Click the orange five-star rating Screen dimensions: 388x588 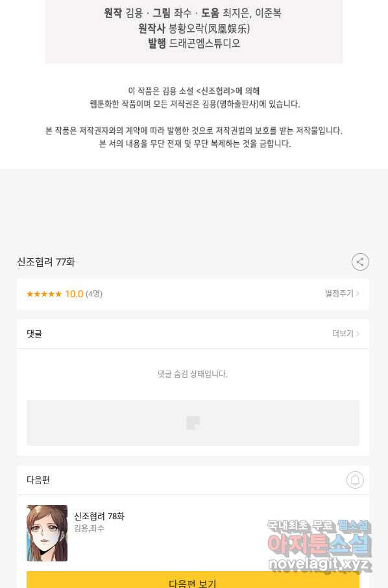[44, 294]
